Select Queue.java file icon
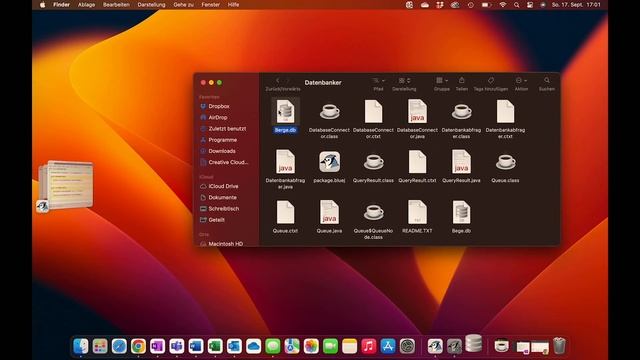This screenshot has width=640, height=360. [329, 212]
